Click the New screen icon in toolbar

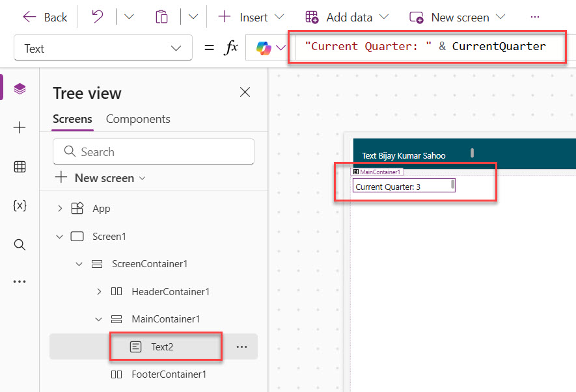[x=417, y=18]
